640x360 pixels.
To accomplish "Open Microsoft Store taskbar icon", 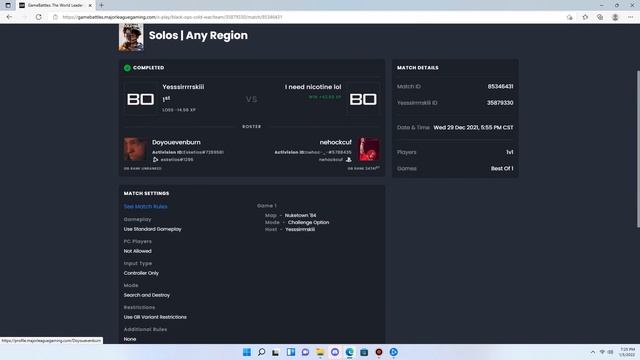I will (364, 352).
